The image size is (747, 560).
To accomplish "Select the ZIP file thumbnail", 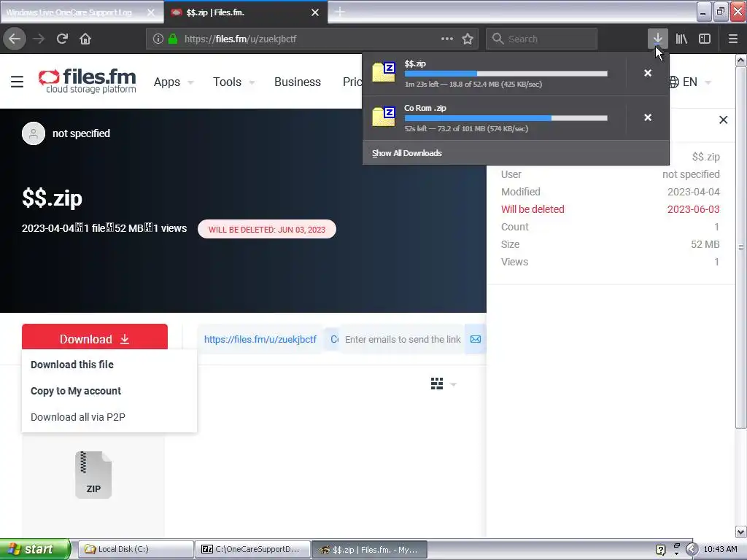I will 93,475.
